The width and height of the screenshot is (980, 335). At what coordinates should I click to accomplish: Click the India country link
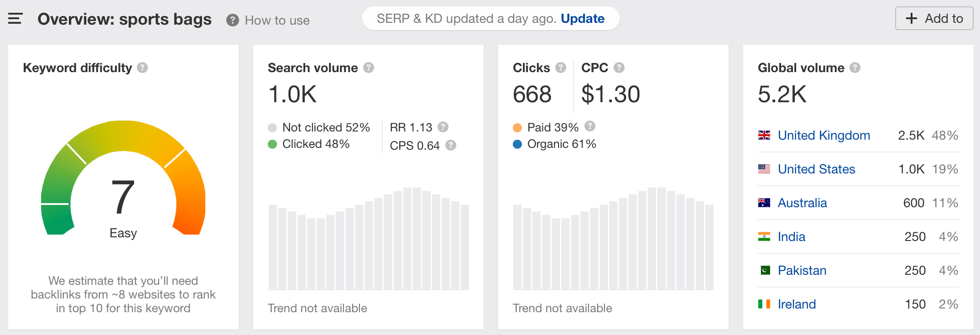tap(791, 237)
